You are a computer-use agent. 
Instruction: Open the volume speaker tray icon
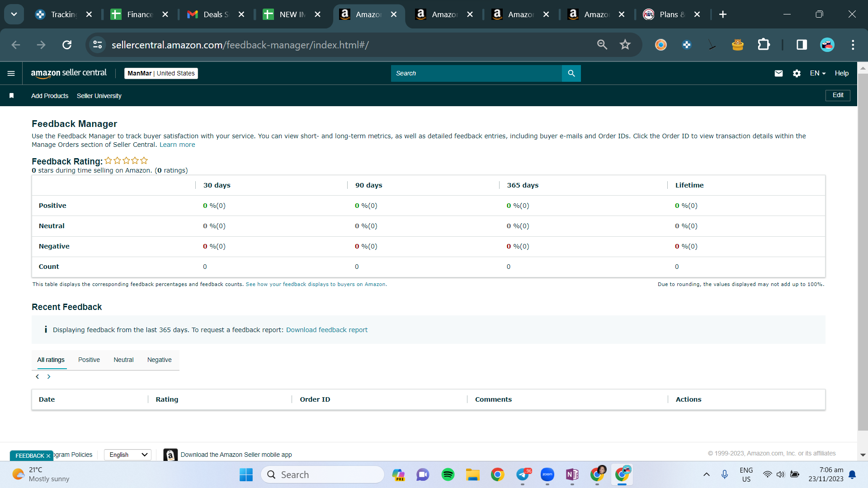780,474
